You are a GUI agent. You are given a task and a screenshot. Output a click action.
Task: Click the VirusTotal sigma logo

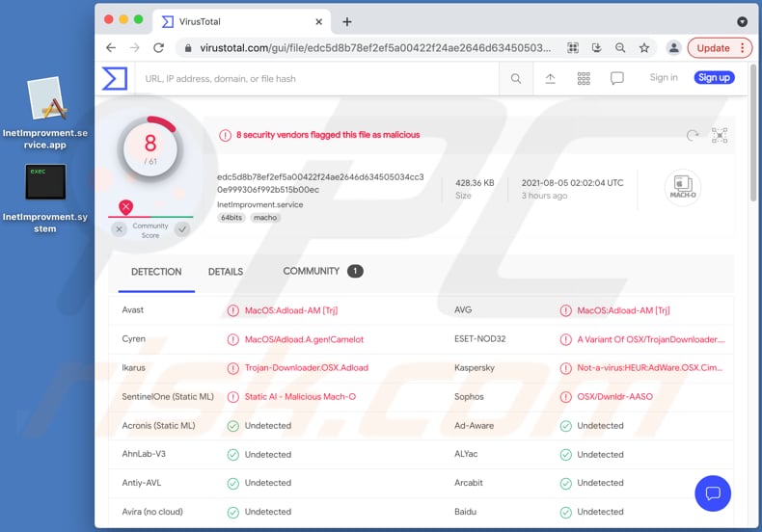[x=115, y=78]
